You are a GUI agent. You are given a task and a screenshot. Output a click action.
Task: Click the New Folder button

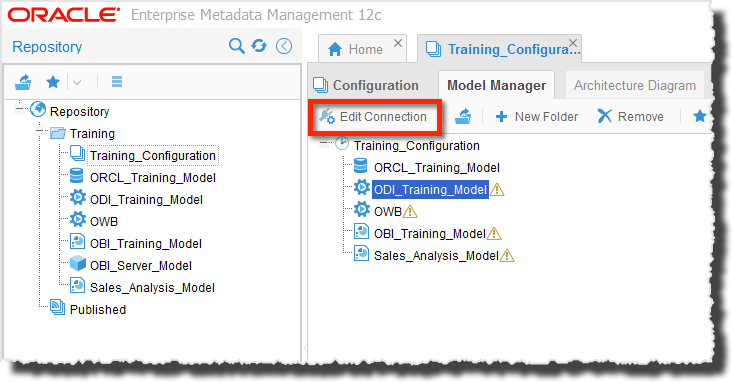click(x=537, y=116)
